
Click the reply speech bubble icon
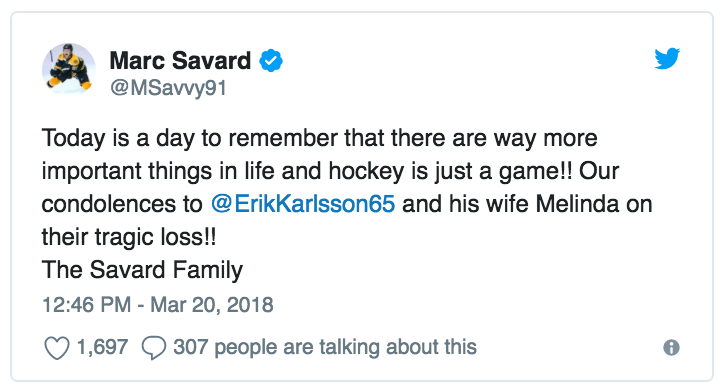point(154,348)
